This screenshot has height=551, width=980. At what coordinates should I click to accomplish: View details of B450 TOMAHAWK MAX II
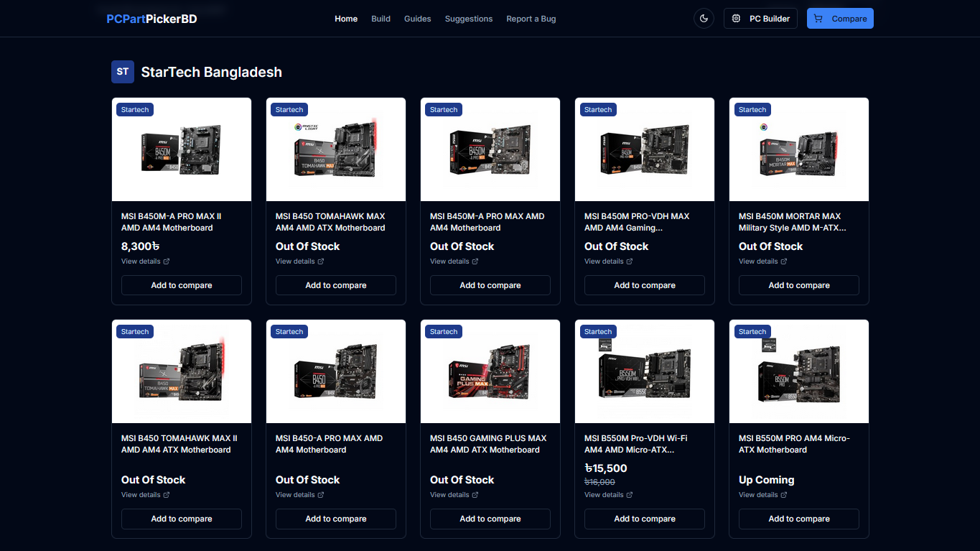[x=146, y=495]
